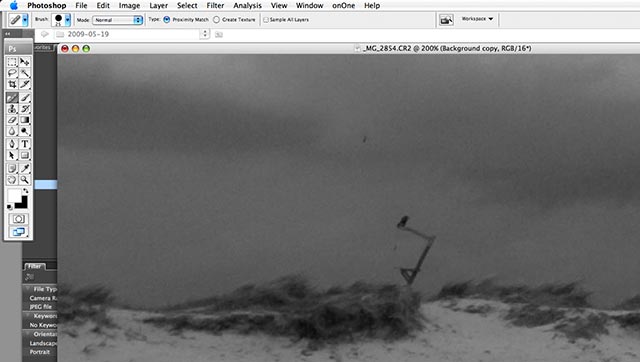Image resolution: width=640 pixels, height=362 pixels.
Task: Select the Gradient tool
Action: pyautogui.click(x=25, y=120)
